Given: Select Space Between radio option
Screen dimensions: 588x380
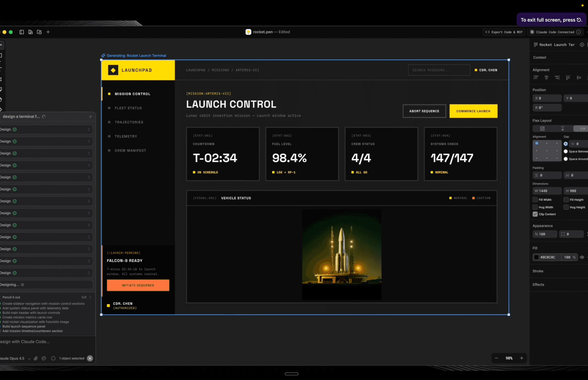Looking at the screenshot, I should (566, 152).
